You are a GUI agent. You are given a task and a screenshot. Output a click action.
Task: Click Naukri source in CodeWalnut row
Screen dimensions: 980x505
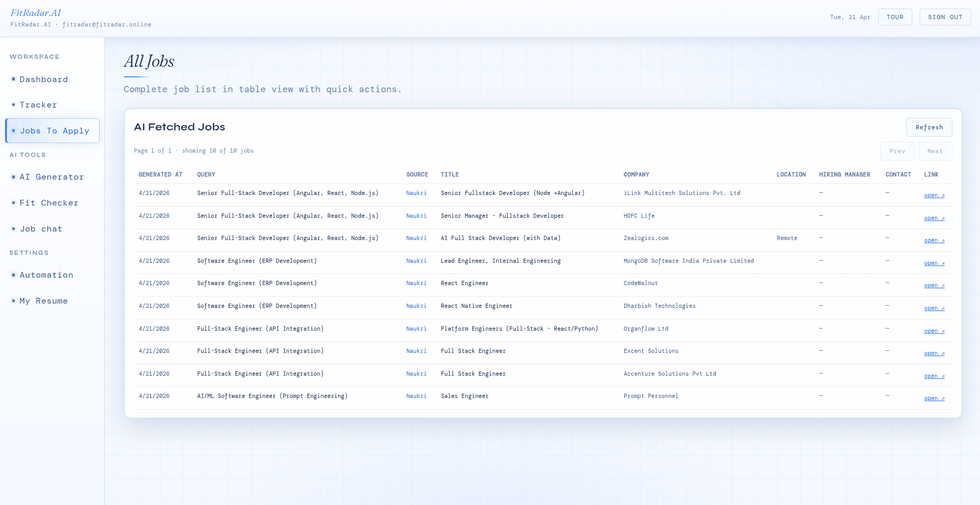416,283
